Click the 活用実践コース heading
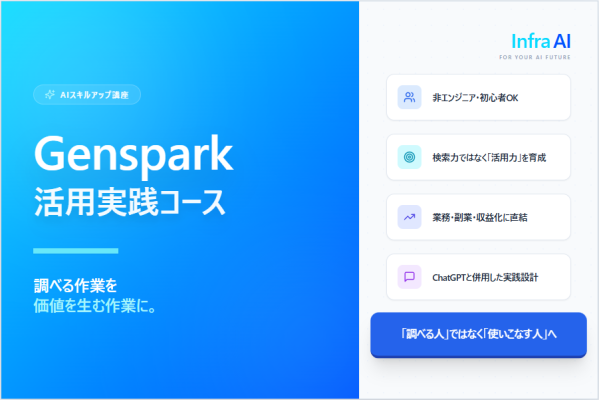 coord(130,203)
